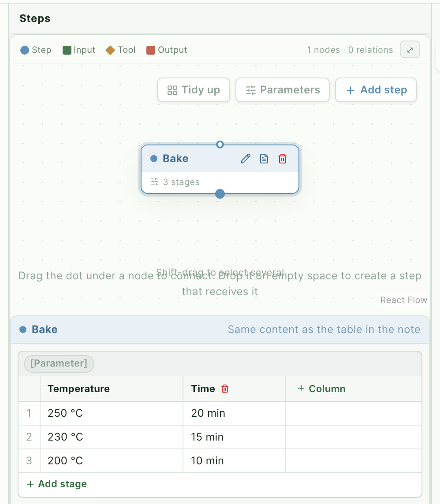This screenshot has width=440, height=504.
Task: Click the Tool legend item
Action: pos(121,50)
